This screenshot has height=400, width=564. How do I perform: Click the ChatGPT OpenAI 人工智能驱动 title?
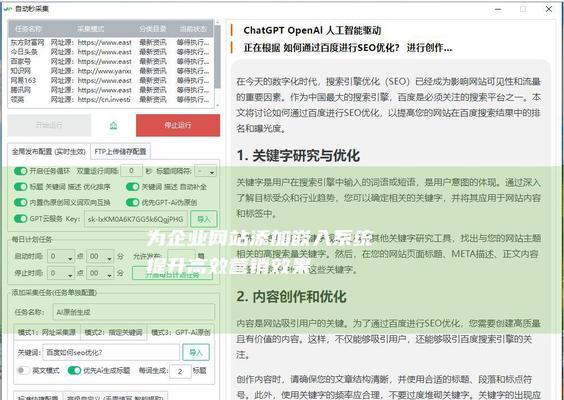click(x=312, y=31)
